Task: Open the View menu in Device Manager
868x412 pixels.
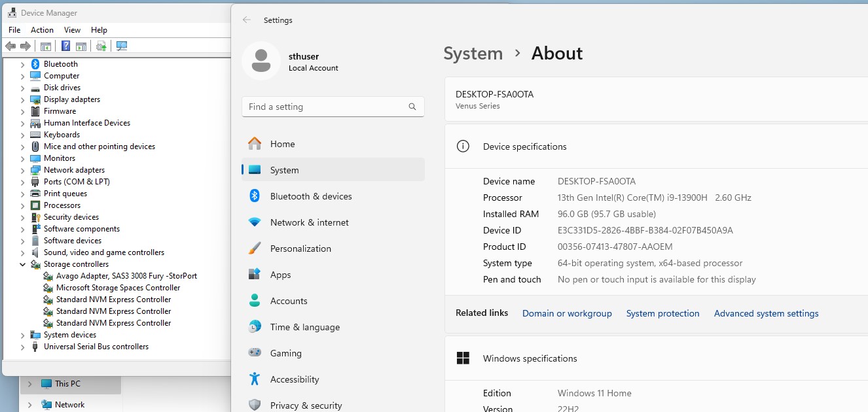Action: coord(72,30)
